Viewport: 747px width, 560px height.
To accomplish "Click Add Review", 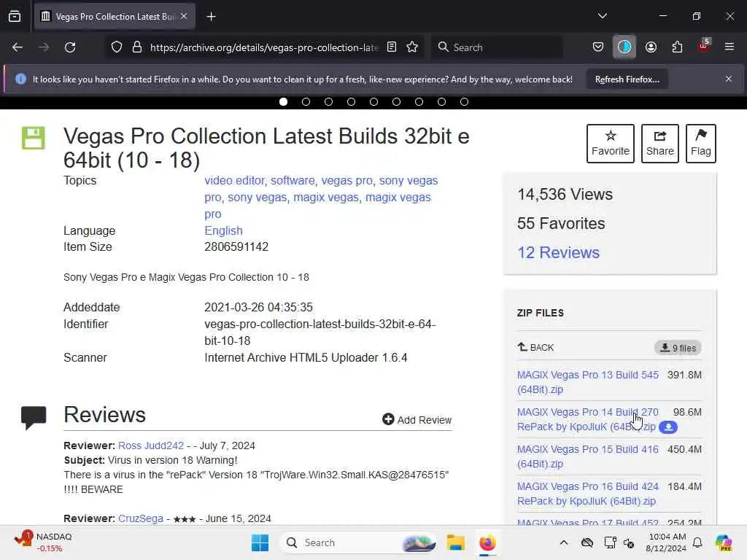I will (417, 419).
